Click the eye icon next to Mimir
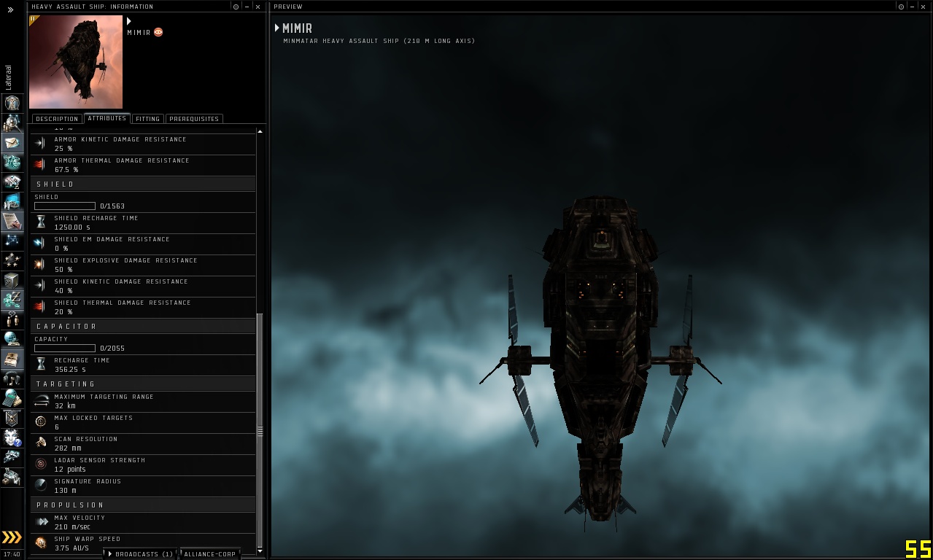 coord(158,32)
